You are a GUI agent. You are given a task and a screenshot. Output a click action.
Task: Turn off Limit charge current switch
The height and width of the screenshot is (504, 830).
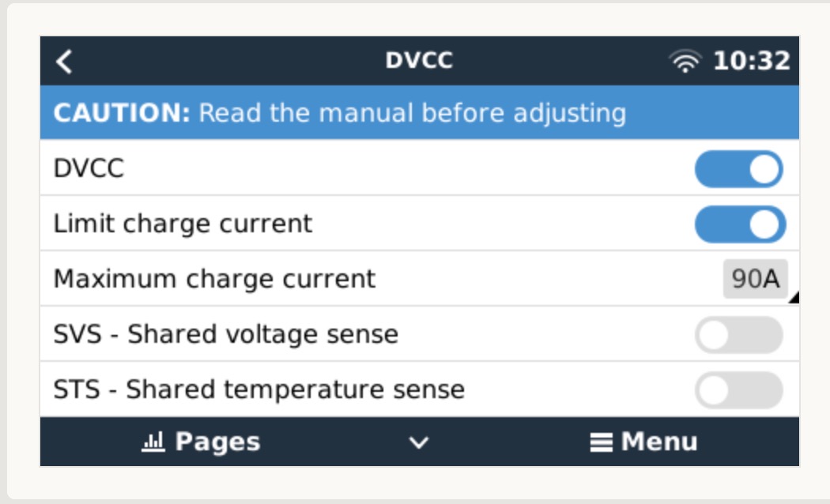click(x=738, y=224)
